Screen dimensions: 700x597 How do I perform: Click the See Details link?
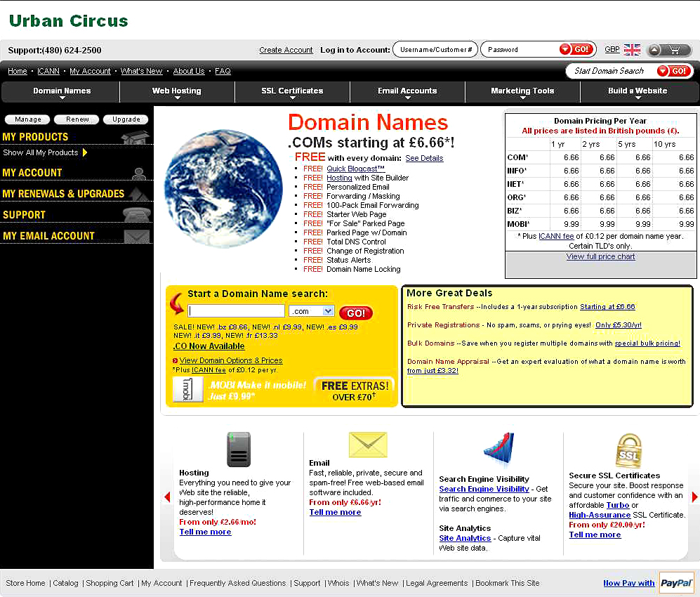click(x=424, y=158)
